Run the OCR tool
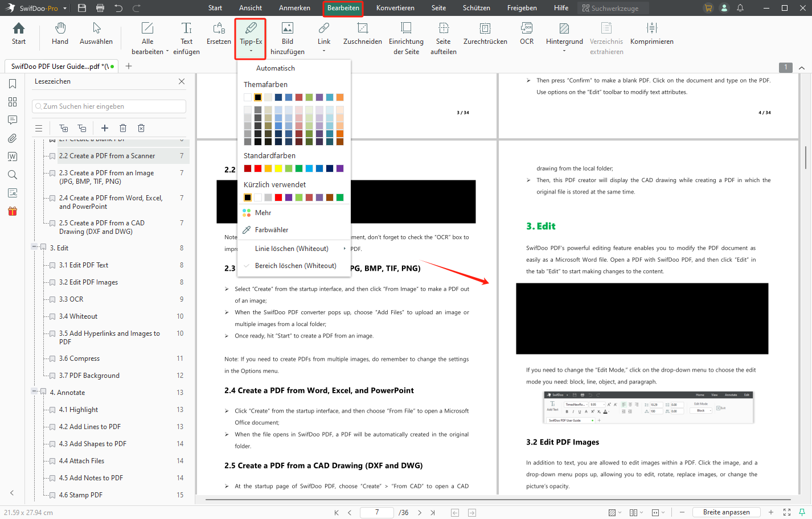The image size is (812, 519). tap(527, 34)
